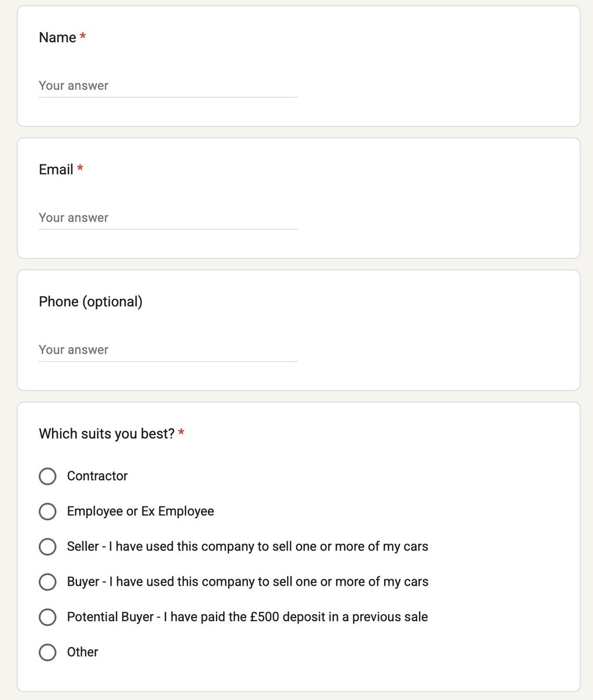Screen dimensions: 593x700
Task: Click into the Name answer field
Action: coord(168,86)
